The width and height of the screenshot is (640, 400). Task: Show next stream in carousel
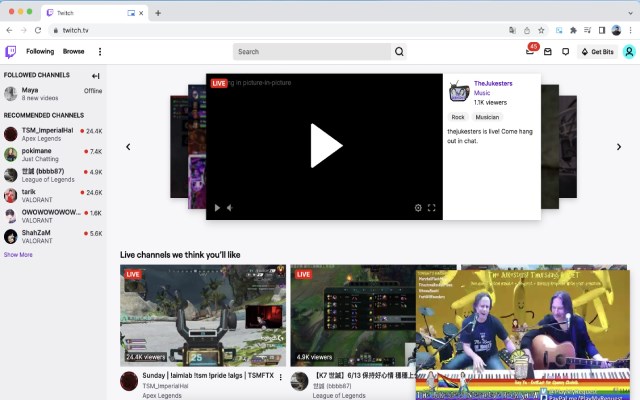point(619,147)
